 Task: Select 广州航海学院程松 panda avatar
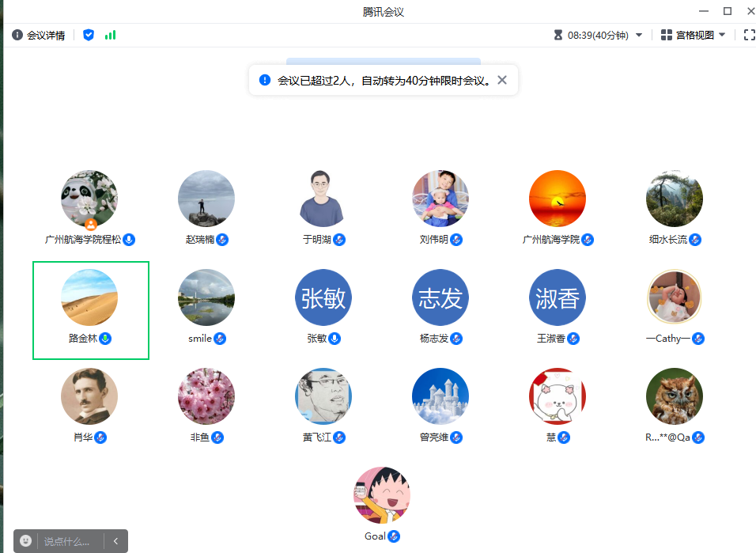tap(89, 199)
